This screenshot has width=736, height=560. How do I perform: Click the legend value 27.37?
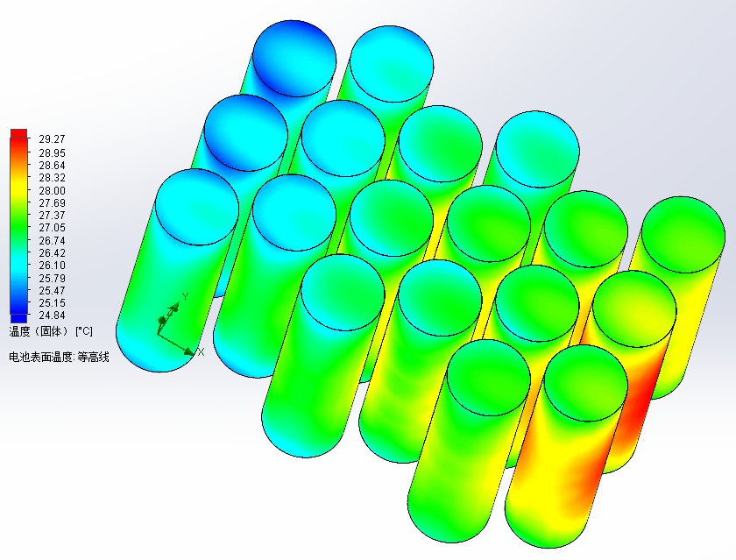coord(52,215)
